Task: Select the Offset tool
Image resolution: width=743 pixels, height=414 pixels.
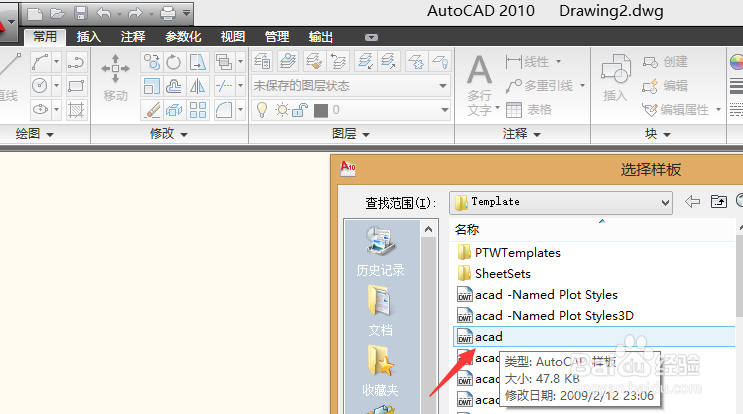Action: click(x=174, y=86)
